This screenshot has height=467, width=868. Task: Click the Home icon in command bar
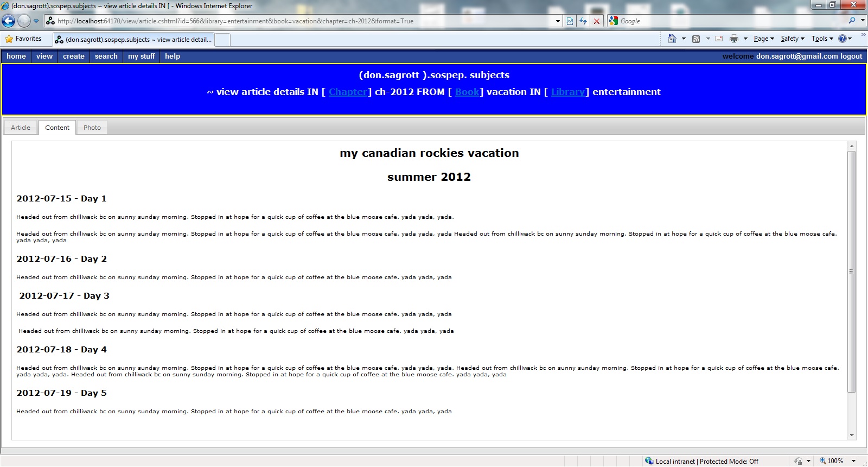pos(672,39)
